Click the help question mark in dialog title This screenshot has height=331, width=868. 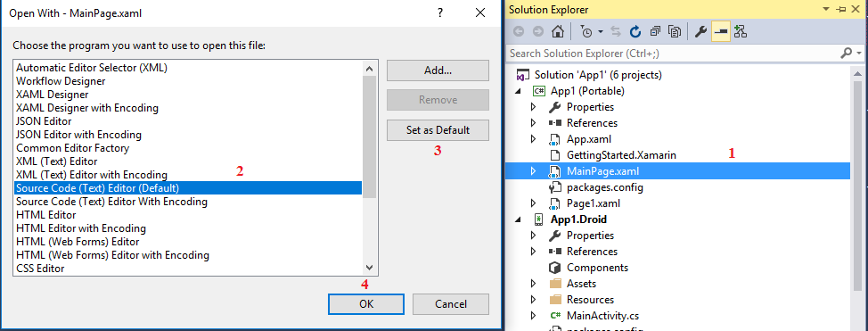[x=440, y=12]
